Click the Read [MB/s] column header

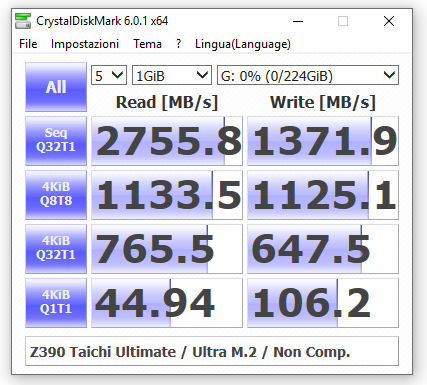click(167, 102)
